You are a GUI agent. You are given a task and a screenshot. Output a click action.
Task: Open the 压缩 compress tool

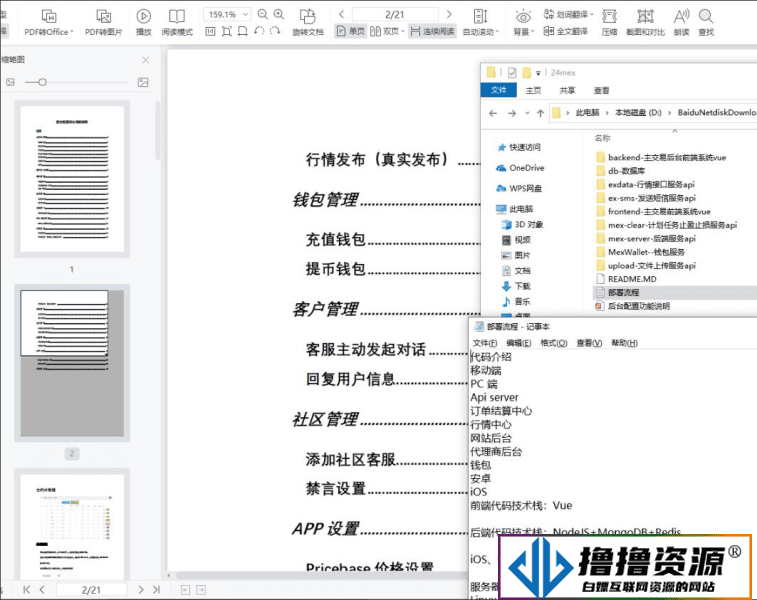(x=610, y=22)
